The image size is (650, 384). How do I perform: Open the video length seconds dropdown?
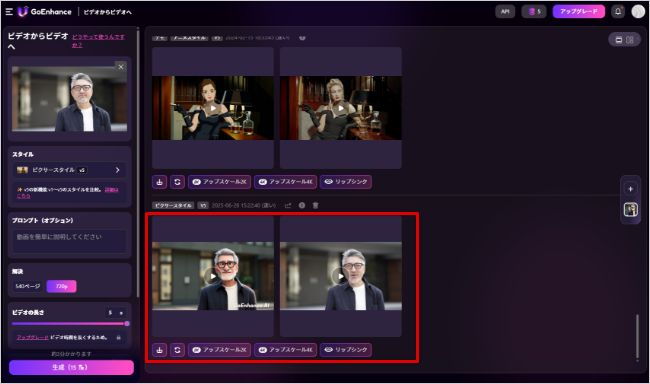click(116, 313)
